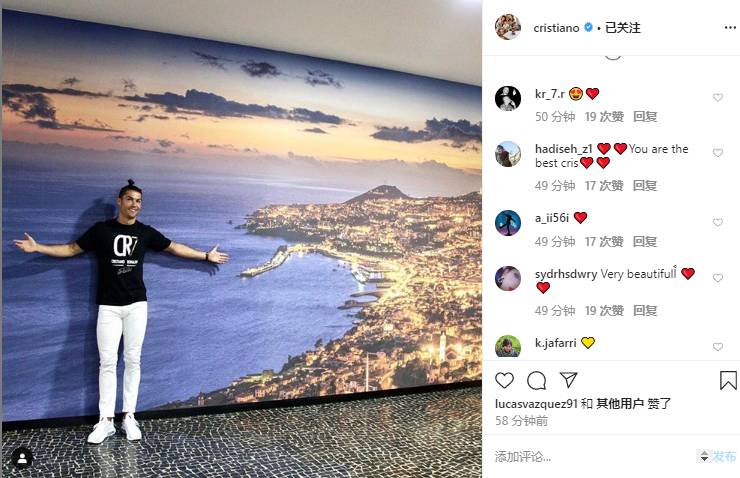Show tagged people icon on the photo
Image resolution: width=740 pixels, height=478 pixels.
tap(22, 458)
